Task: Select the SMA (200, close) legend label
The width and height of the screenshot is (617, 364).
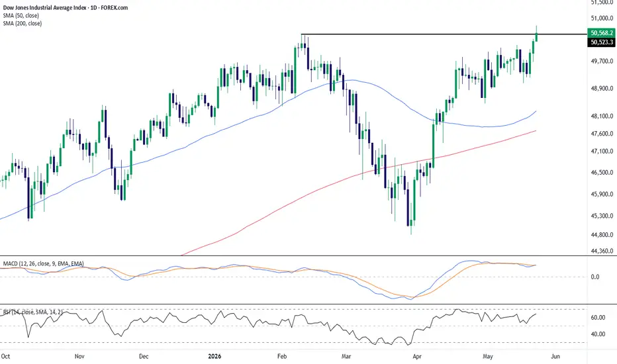Action: [x=22, y=23]
